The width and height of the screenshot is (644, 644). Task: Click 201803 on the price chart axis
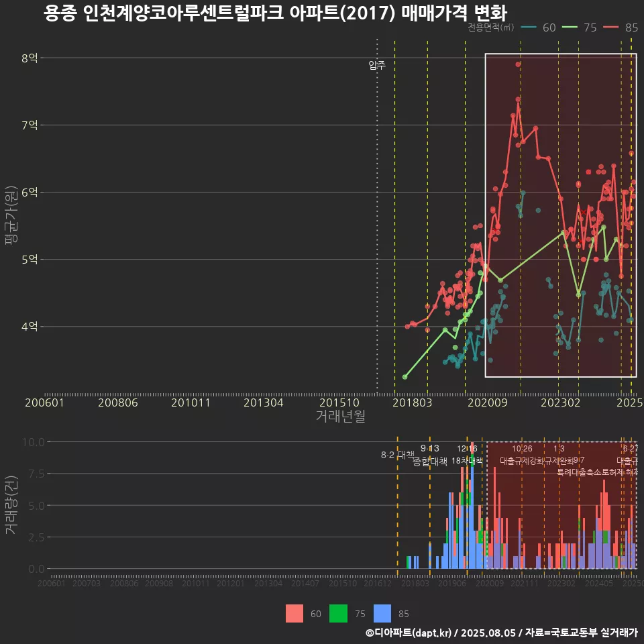pyautogui.click(x=413, y=402)
